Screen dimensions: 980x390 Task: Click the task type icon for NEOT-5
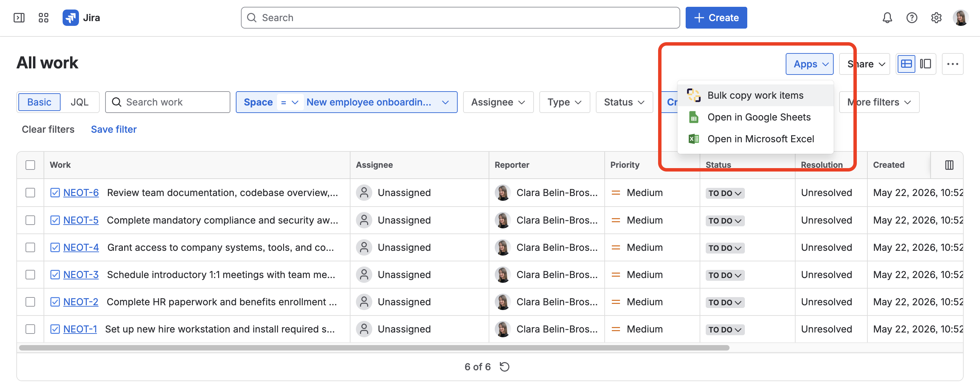click(x=55, y=220)
